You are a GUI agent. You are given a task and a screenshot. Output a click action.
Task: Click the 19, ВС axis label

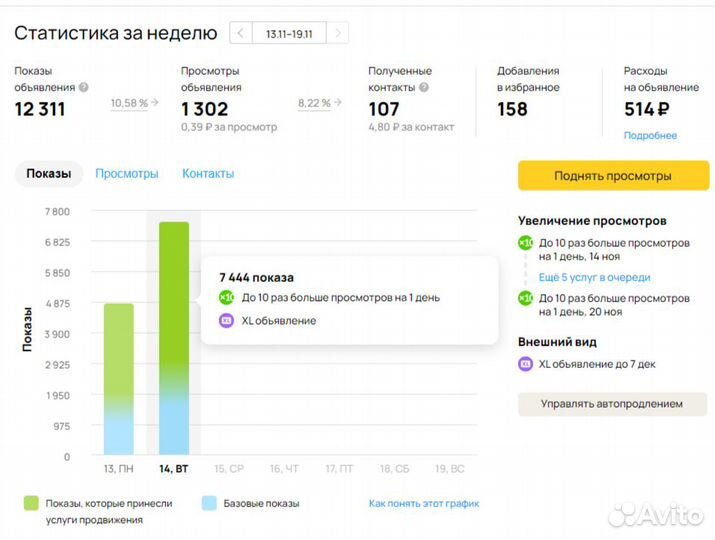click(x=450, y=469)
